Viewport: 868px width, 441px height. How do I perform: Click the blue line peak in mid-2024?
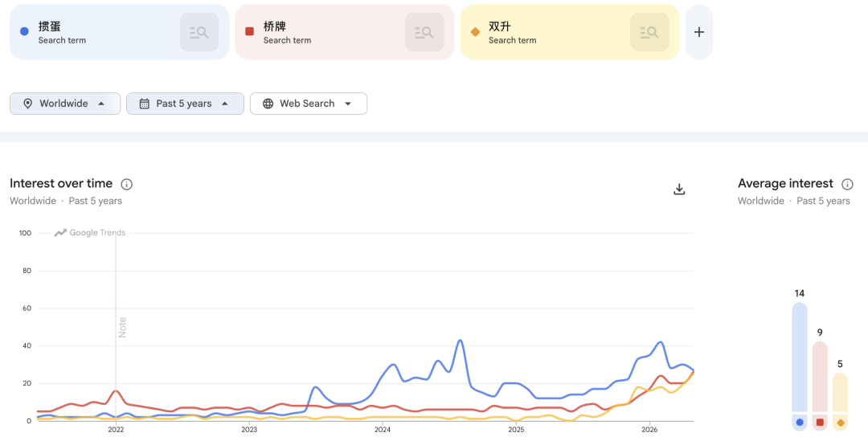click(x=460, y=341)
